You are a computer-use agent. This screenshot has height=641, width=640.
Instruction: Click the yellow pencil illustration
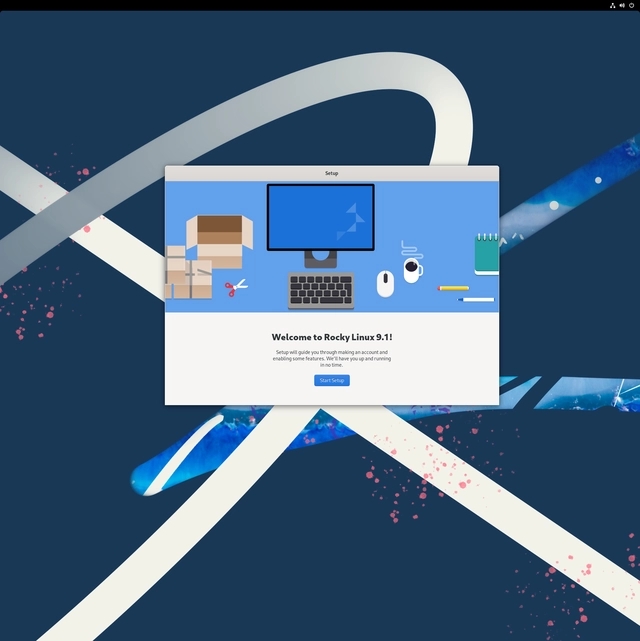[453, 288]
